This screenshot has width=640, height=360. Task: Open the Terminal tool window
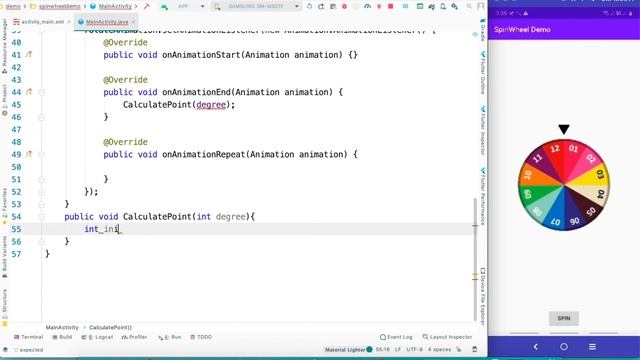pyautogui.click(x=28, y=337)
